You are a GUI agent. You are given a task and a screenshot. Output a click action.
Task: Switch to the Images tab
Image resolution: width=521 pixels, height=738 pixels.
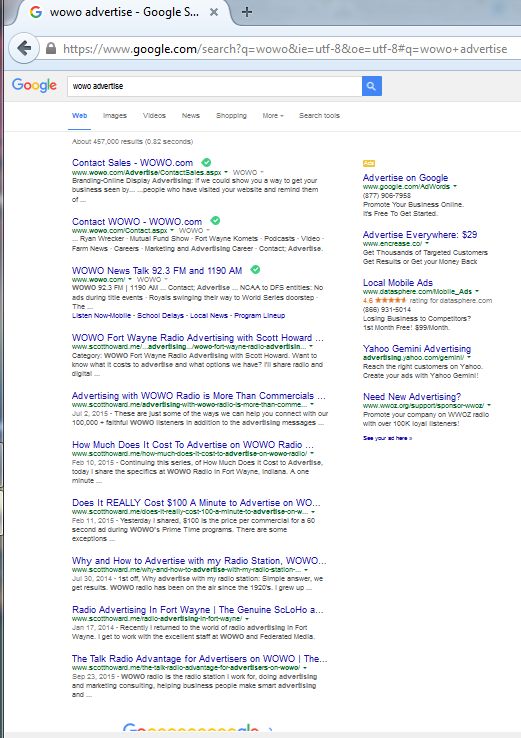(115, 115)
